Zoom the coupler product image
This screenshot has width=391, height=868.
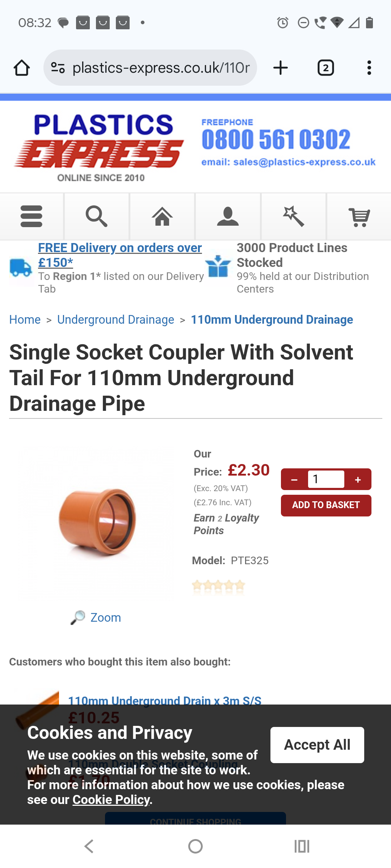click(x=105, y=617)
